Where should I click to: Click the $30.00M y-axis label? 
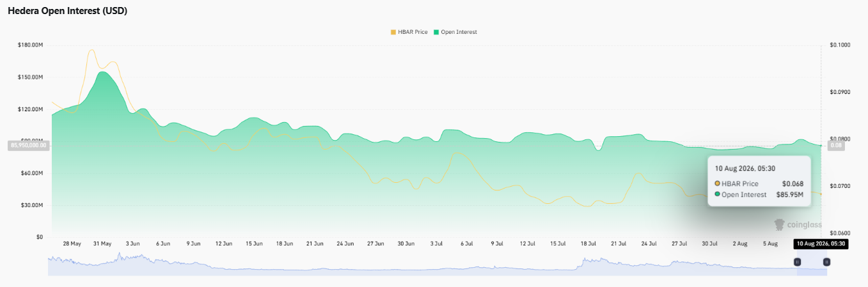(32, 205)
